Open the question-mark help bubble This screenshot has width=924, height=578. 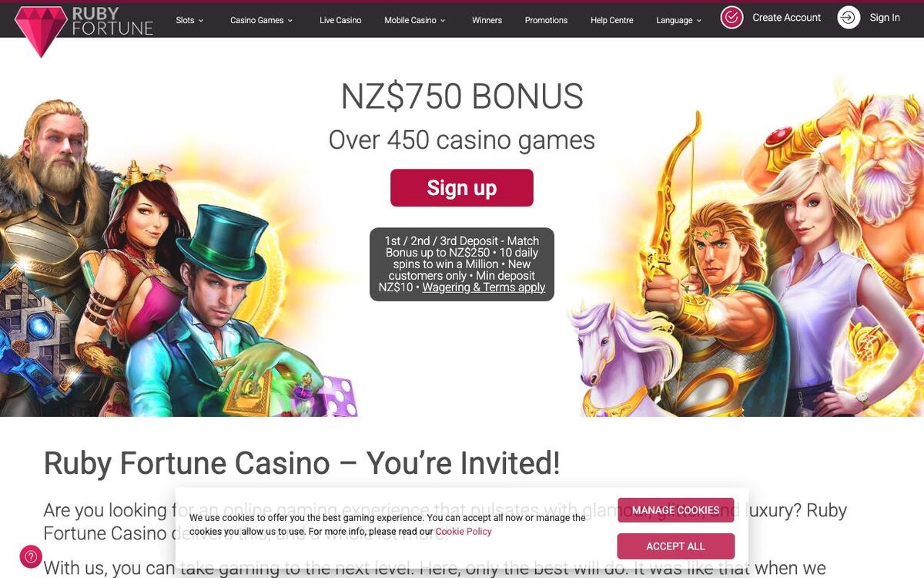click(x=31, y=556)
